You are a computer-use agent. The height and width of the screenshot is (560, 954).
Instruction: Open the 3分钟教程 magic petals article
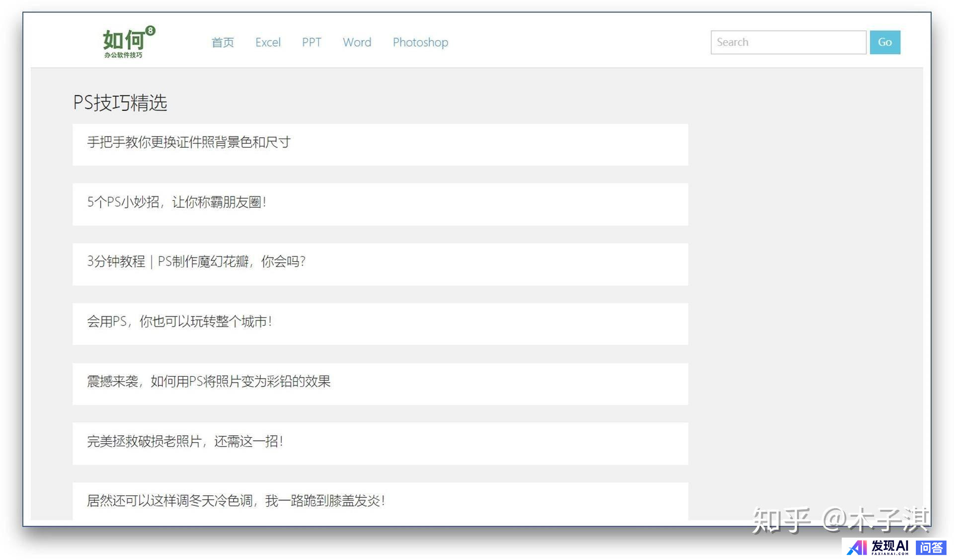[x=196, y=262]
